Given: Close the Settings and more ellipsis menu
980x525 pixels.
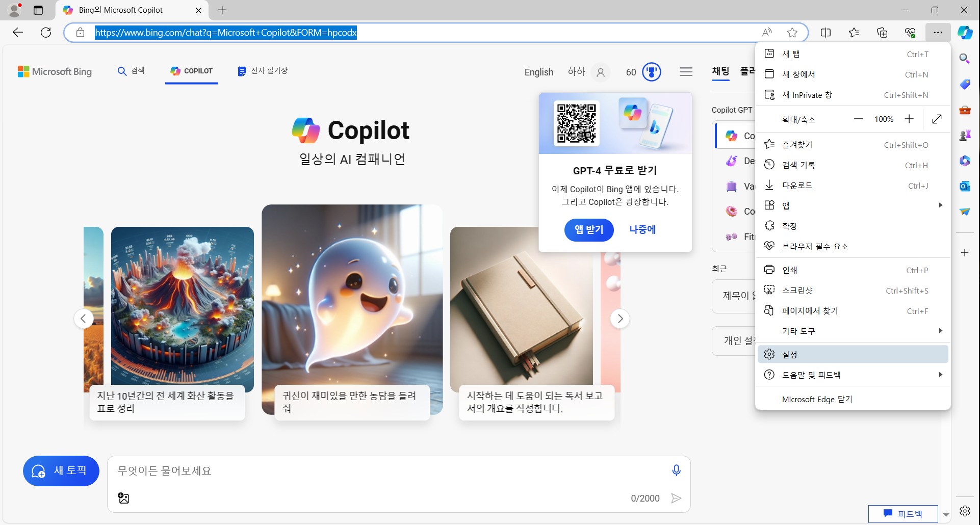Looking at the screenshot, I should point(938,33).
